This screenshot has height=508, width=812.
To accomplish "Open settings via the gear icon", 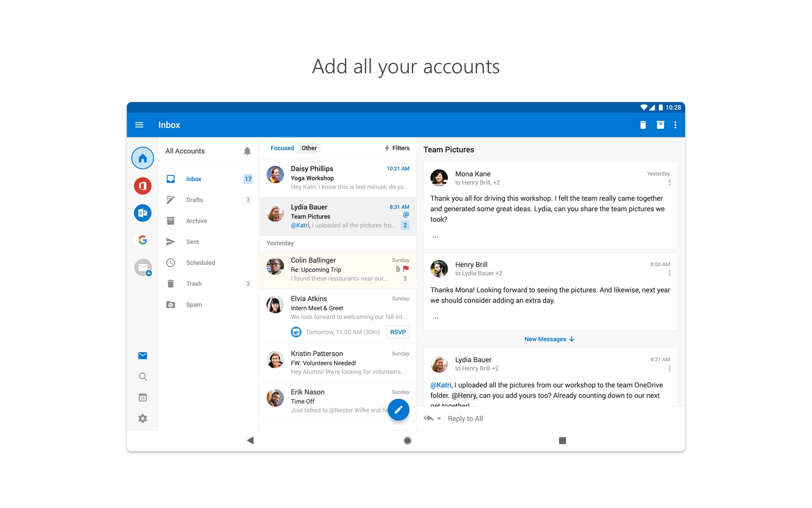I will pos(143,418).
